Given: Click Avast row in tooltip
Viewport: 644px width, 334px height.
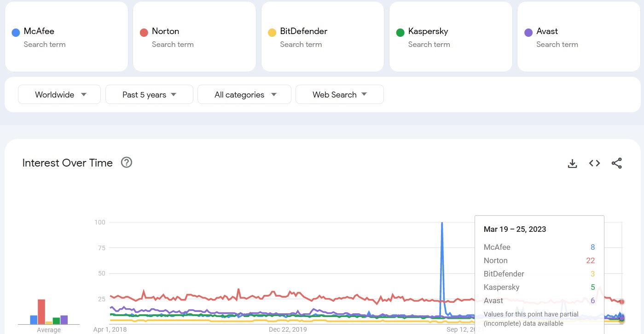Looking at the screenshot, I should [x=540, y=300].
